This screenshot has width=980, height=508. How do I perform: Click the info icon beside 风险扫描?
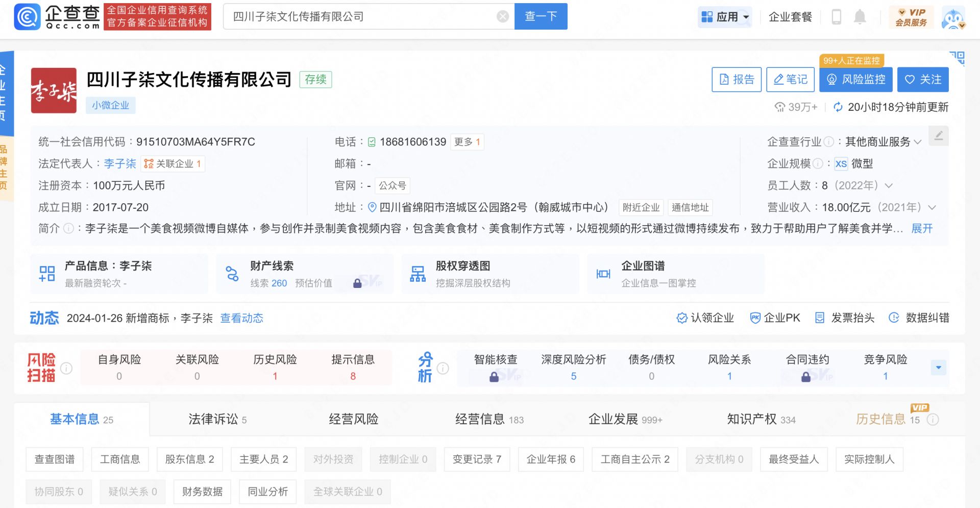point(66,368)
